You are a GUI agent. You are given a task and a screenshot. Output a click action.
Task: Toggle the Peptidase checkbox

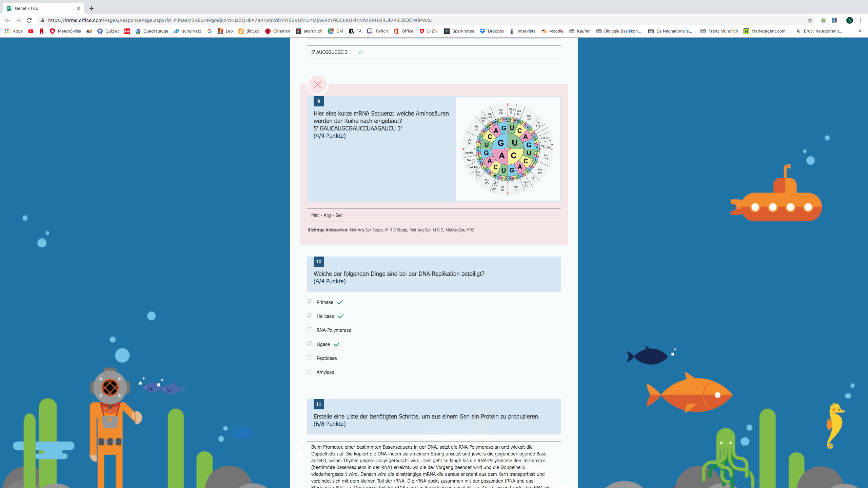[310, 358]
